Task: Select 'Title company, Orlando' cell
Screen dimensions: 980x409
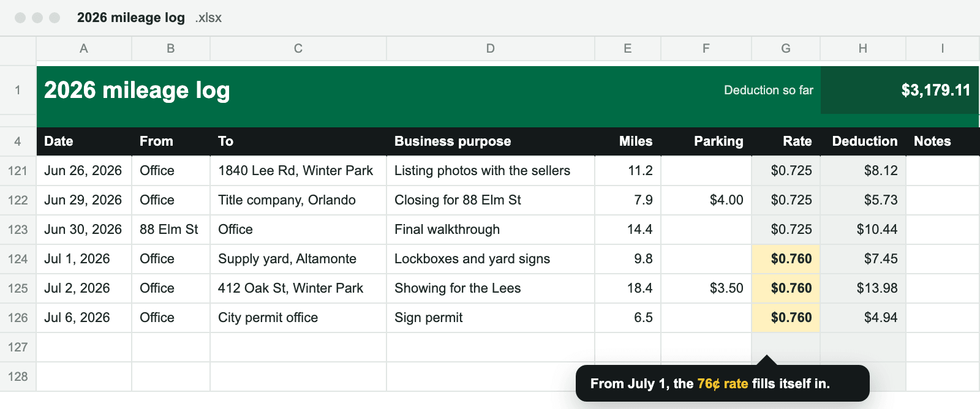Action: (298, 200)
